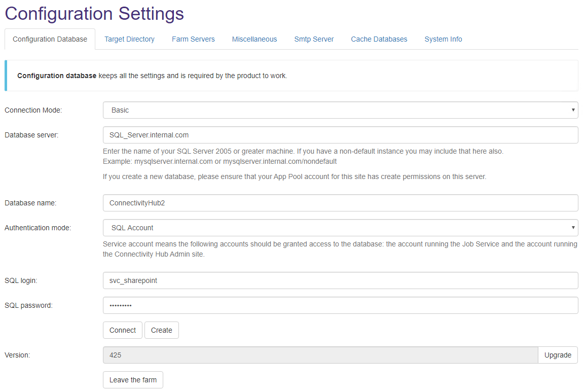Open the Farm Servers tab
The image size is (584, 392).
pos(193,39)
